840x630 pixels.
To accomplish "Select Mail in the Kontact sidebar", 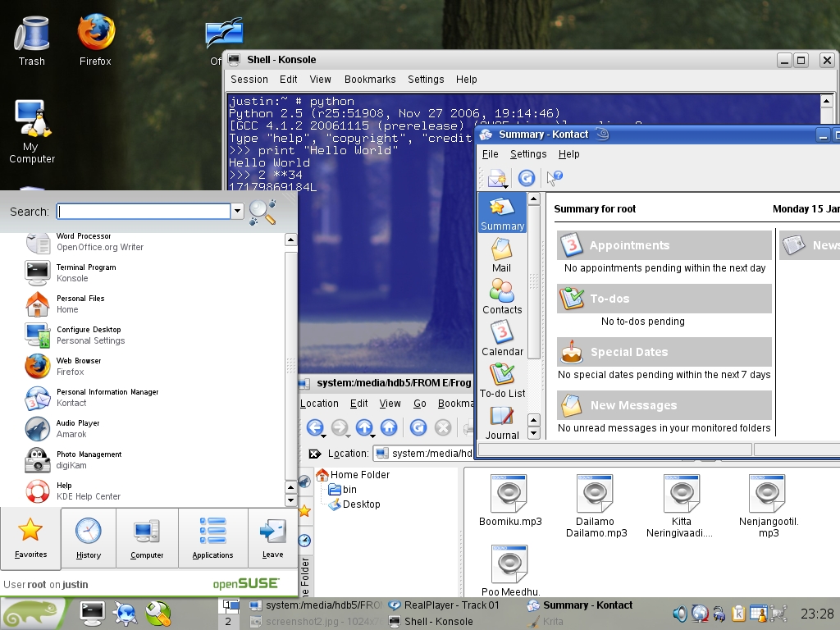I will tap(501, 255).
